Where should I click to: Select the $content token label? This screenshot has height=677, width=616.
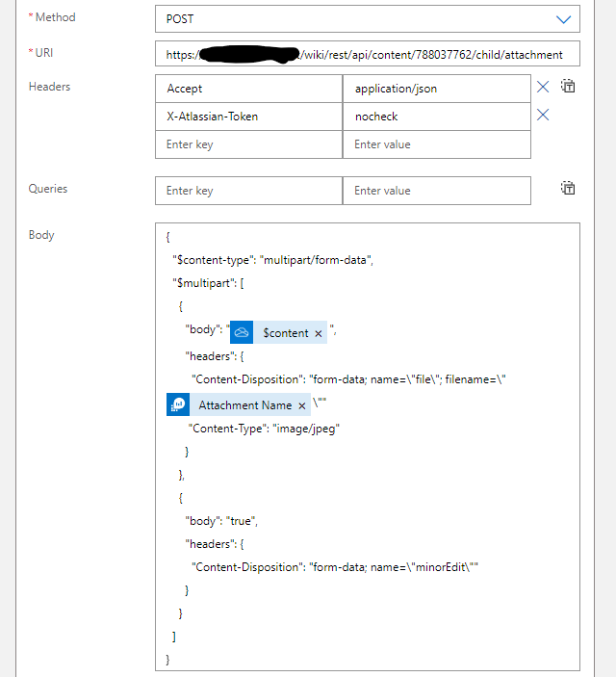click(x=286, y=333)
